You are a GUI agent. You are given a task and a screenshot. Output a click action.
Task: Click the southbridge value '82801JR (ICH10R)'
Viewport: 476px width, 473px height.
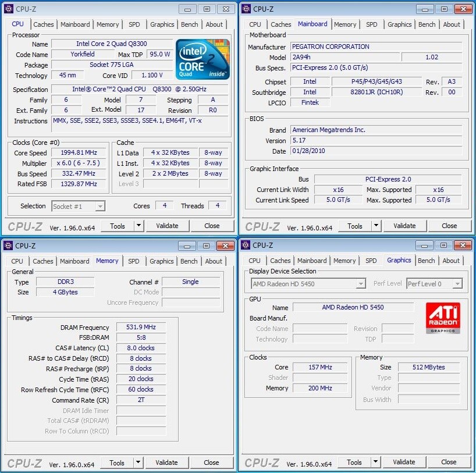[x=376, y=92]
